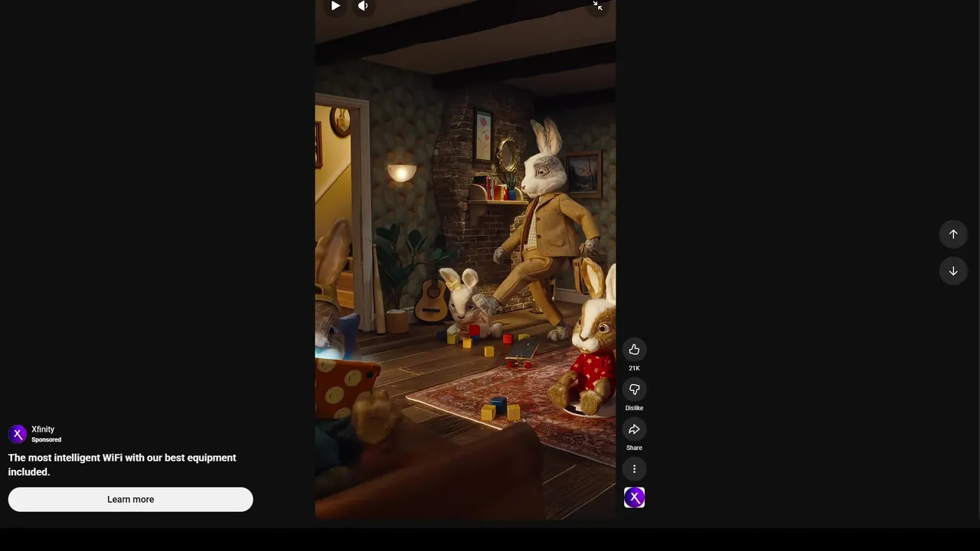This screenshot has width=980, height=551.
Task: Like this Short with thumbs up
Action: (634, 350)
